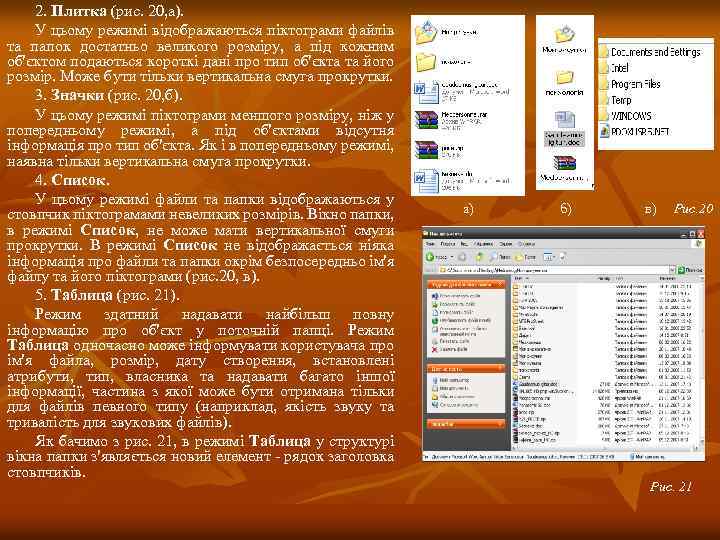Click the bold heading Значки

tap(77, 95)
